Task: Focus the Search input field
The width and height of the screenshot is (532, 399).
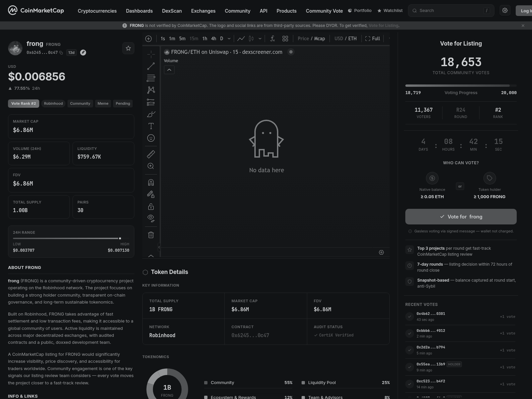Action: coord(451,11)
